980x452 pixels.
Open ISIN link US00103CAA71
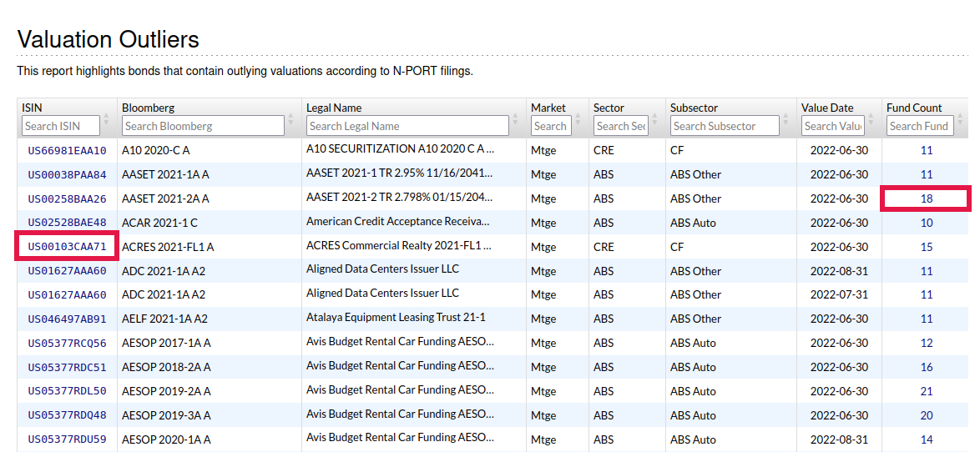point(67,248)
